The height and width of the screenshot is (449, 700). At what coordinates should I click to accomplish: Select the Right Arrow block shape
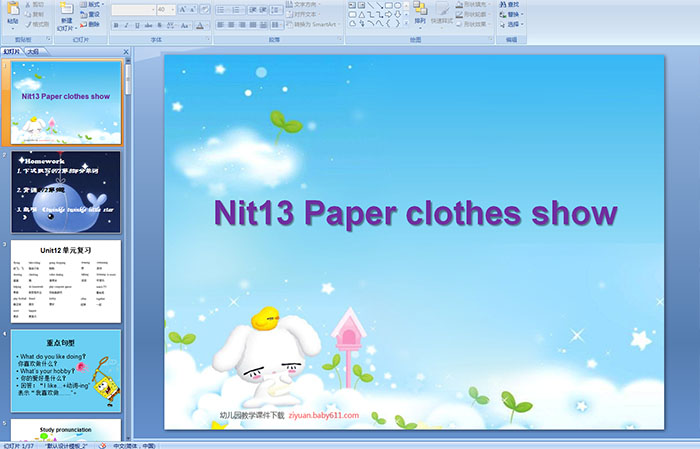(388, 15)
